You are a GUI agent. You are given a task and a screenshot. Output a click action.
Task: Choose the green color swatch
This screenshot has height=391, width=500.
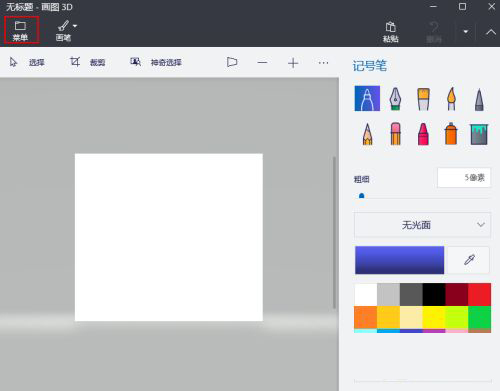(x=480, y=318)
